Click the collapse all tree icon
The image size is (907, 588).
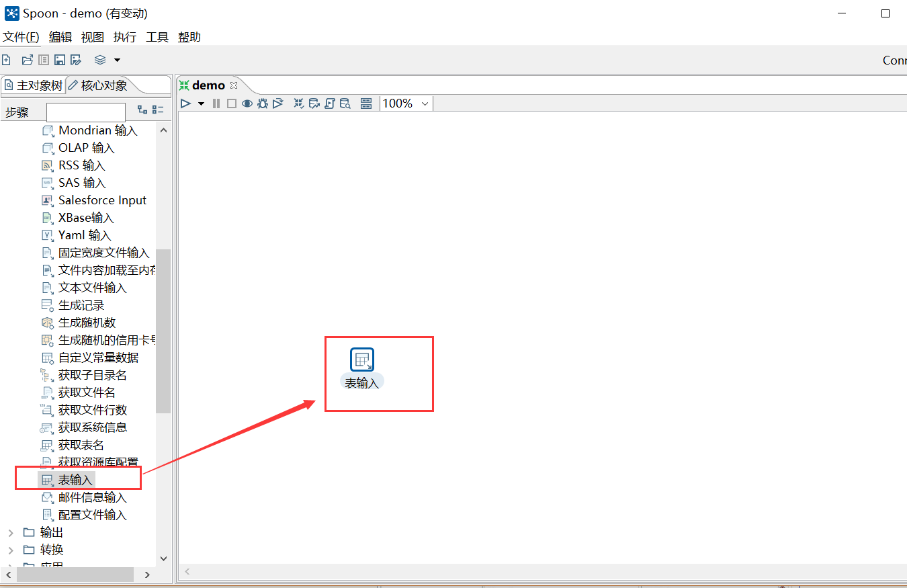(158, 110)
